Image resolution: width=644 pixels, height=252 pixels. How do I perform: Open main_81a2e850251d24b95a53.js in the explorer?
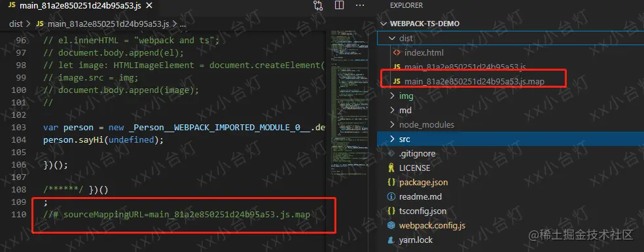tap(465, 67)
